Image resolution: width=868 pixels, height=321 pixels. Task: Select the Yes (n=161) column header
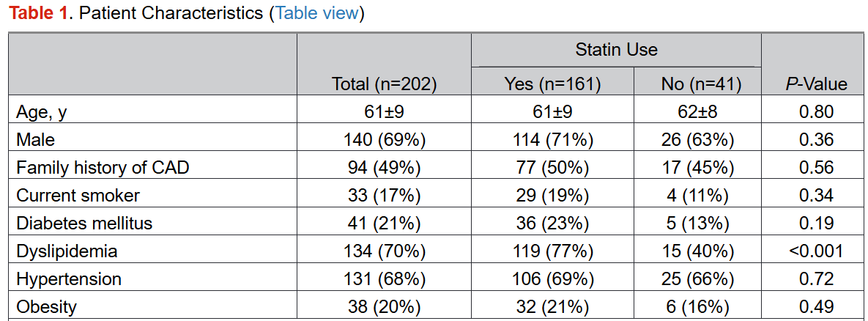(552, 84)
